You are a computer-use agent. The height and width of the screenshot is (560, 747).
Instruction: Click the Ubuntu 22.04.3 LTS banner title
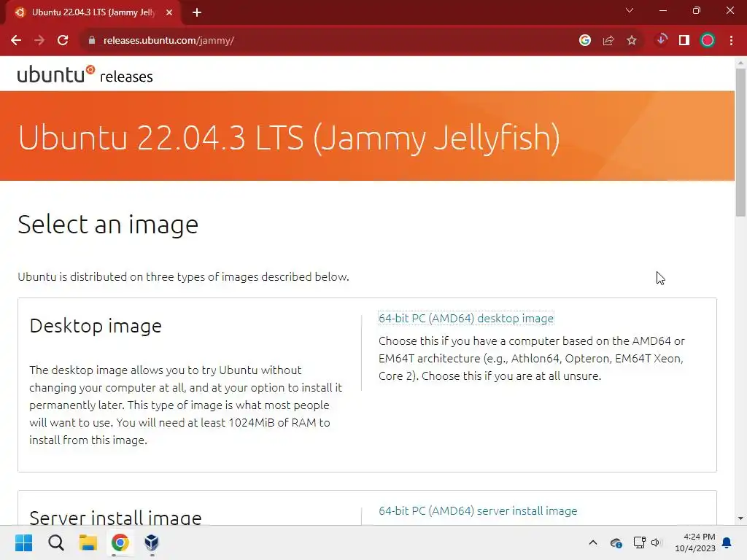pyautogui.click(x=289, y=138)
